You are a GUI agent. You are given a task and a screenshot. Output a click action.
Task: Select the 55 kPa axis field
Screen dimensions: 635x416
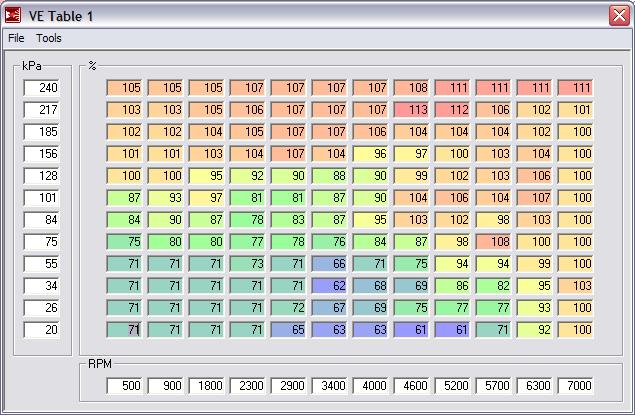click(42, 264)
